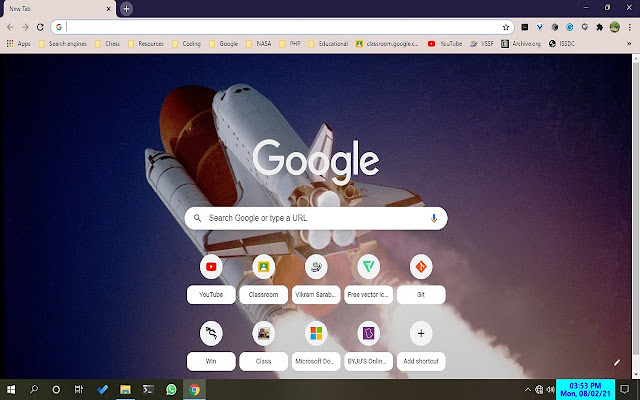This screenshot has height=400, width=640.
Task: Open Chrome's three-dot menu
Action: point(630,27)
